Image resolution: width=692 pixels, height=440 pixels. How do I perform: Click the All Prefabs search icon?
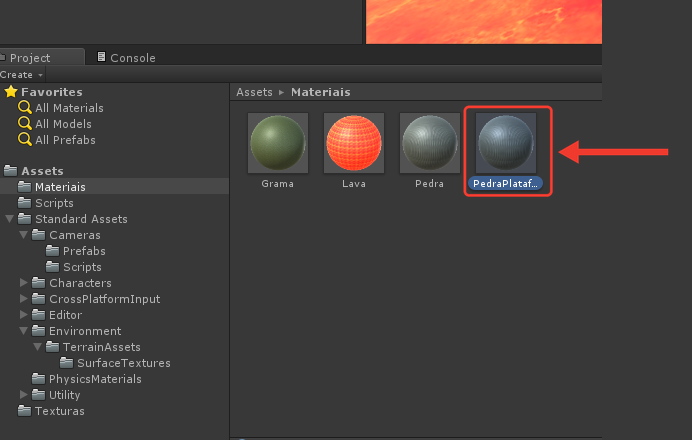(x=25, y=139)
